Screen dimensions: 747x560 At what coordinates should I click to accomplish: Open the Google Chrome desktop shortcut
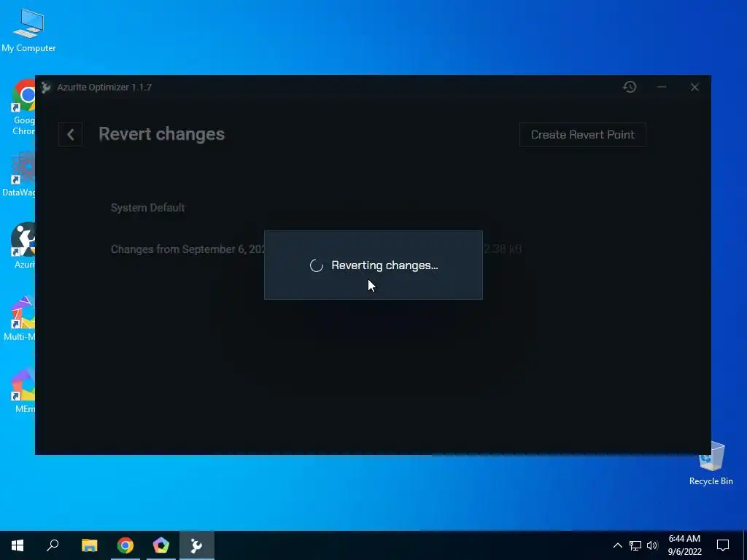click(x=24, y=107)
